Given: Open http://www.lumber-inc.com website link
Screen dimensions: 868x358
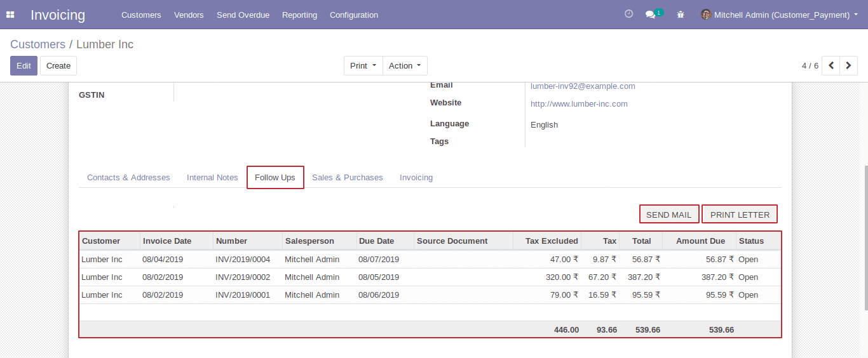Looking at the screenshot, I should (x=579, y=104).
